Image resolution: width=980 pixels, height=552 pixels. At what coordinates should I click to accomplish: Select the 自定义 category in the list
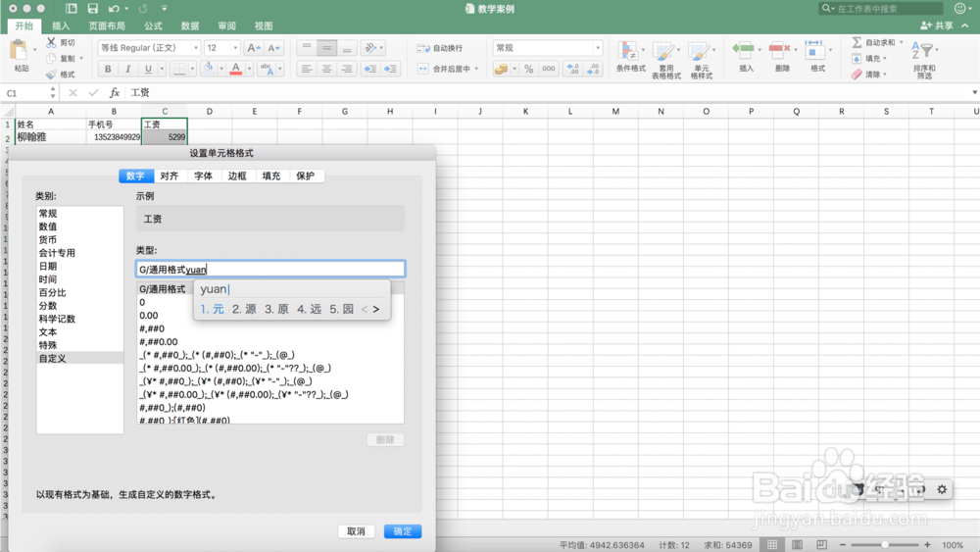click(x=80, y=358)
